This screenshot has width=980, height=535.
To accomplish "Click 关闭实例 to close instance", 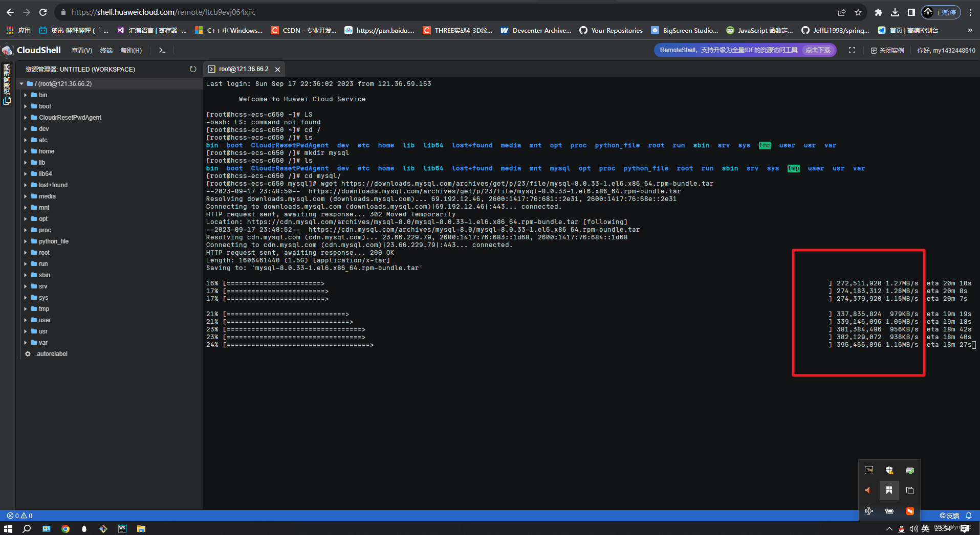I will pyautogui.click(x=887, y=50).
